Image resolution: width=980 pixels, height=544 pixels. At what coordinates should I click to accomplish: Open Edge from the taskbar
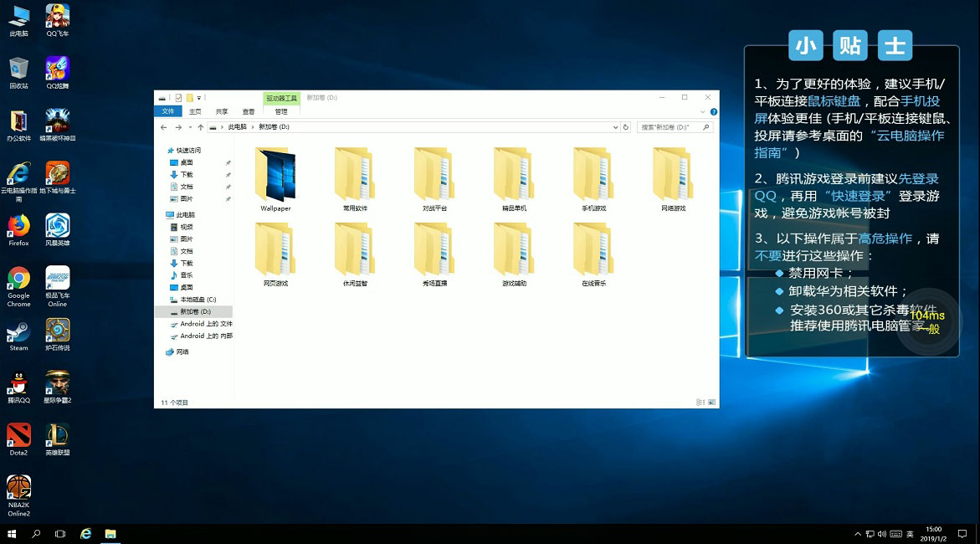pyautogui.click(x=85, y=534)
